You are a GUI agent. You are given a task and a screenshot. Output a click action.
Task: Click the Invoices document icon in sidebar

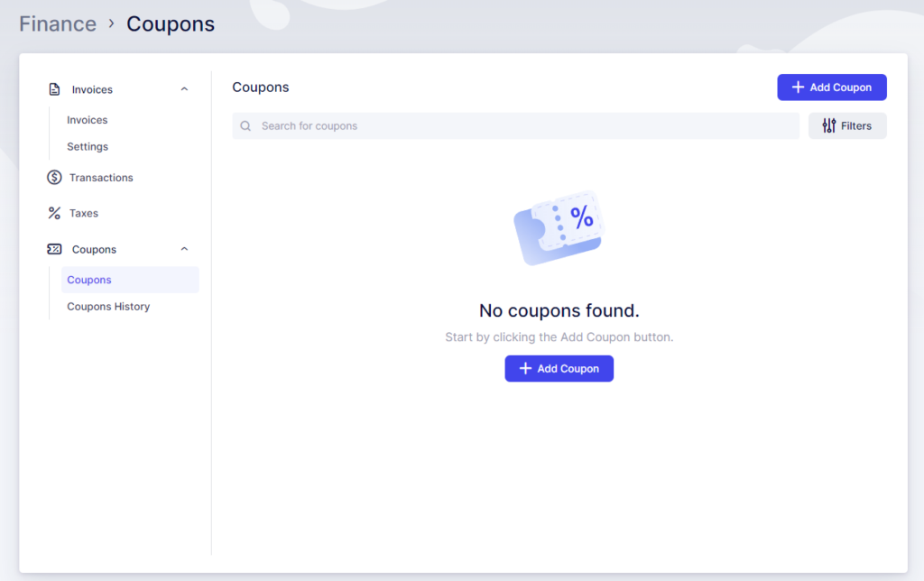point(54,89)
